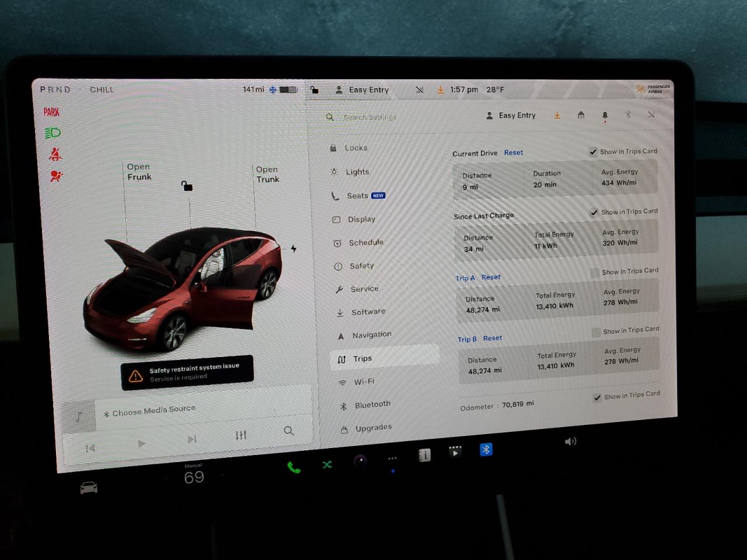Open the dashcam camera icon in dock

click(361, 461)
